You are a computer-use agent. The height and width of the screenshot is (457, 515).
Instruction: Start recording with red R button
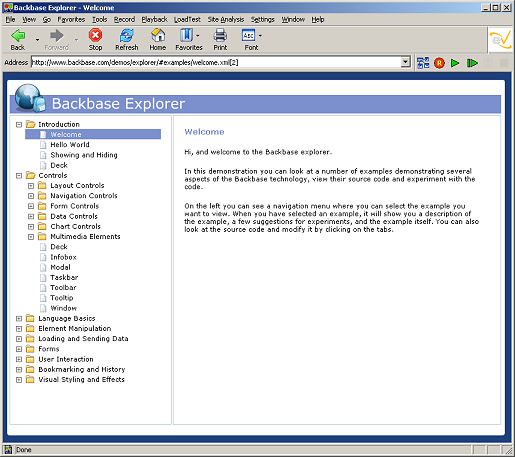click(x=439, y=63)
